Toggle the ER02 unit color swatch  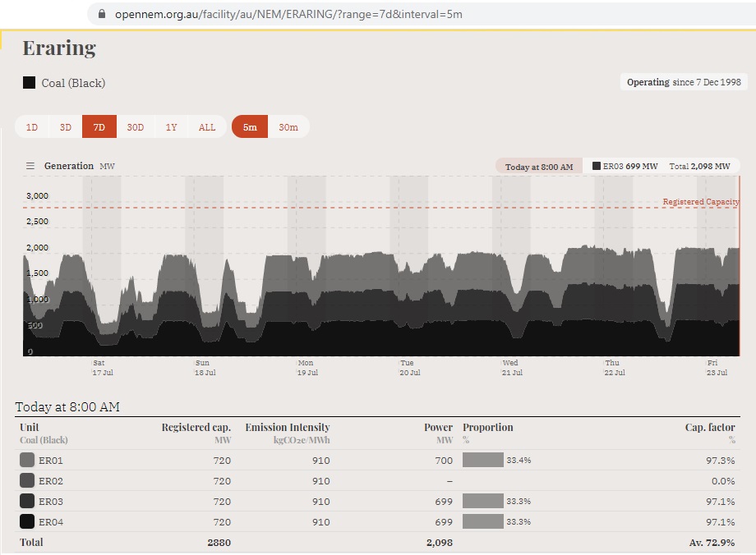(27, 480)
